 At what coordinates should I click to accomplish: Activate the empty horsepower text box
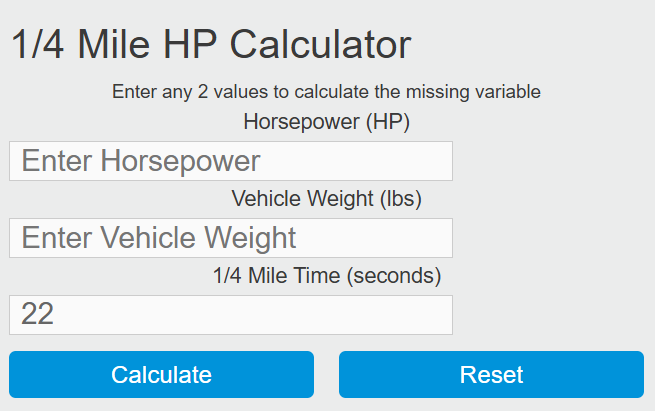(x=230, y=161)
